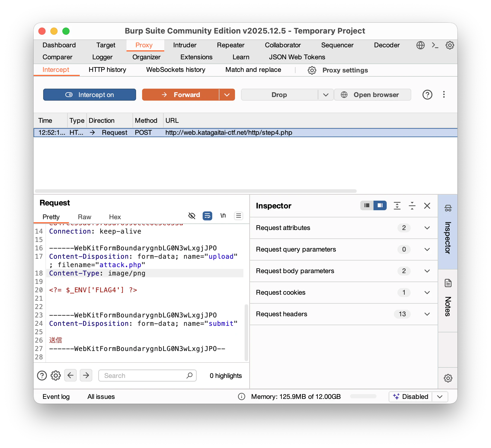Click the request editor help icon

coord(42,376)
